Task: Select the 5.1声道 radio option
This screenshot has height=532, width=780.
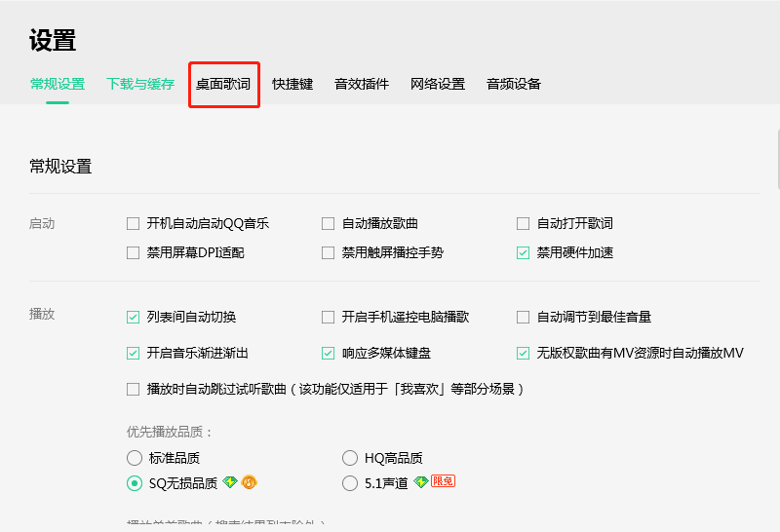Action: (x=350, y=482)
